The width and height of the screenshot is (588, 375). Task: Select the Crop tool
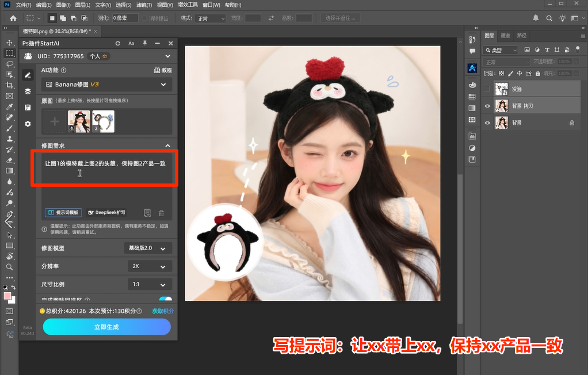click(10, 85)
